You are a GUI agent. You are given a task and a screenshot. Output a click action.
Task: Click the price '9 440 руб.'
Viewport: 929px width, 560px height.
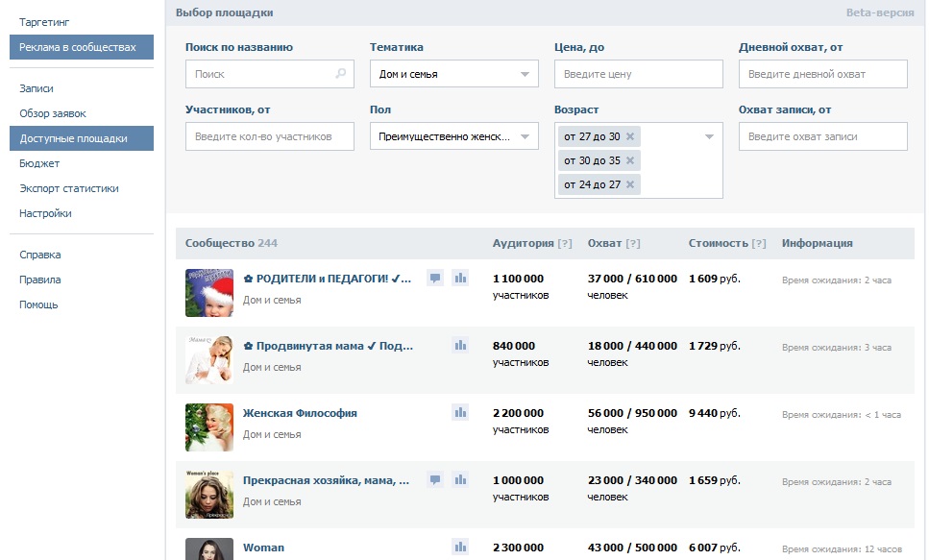715,413
